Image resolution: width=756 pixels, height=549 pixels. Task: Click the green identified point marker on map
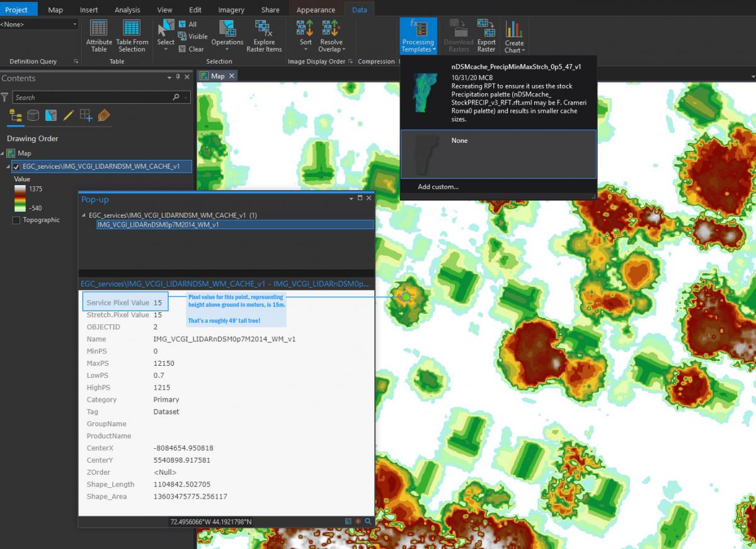coord(406,296)
